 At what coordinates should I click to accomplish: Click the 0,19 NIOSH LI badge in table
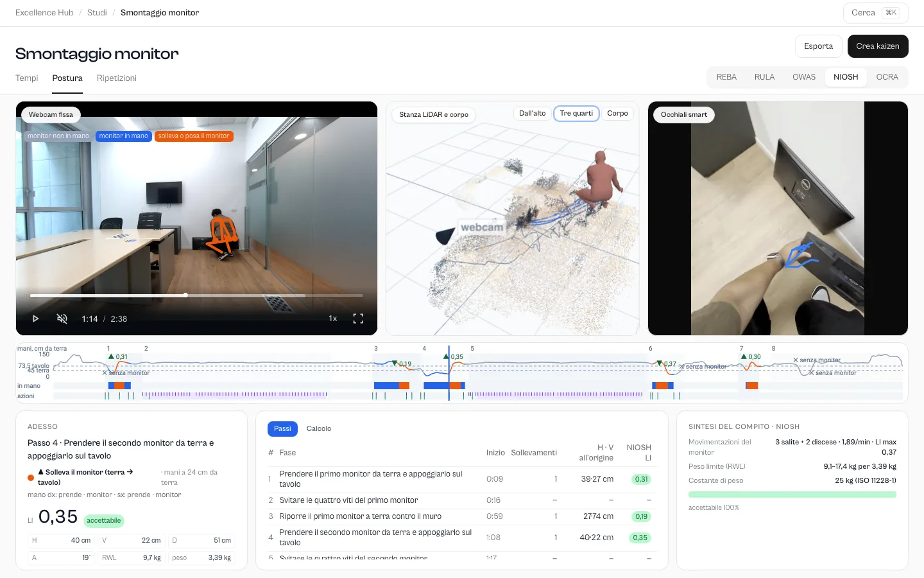coord(641,517)
